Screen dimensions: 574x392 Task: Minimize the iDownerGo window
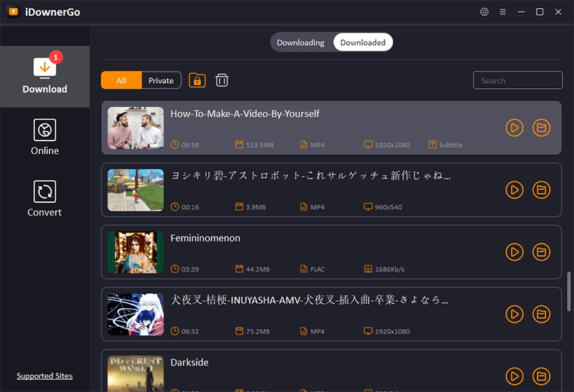coord(522,11)
